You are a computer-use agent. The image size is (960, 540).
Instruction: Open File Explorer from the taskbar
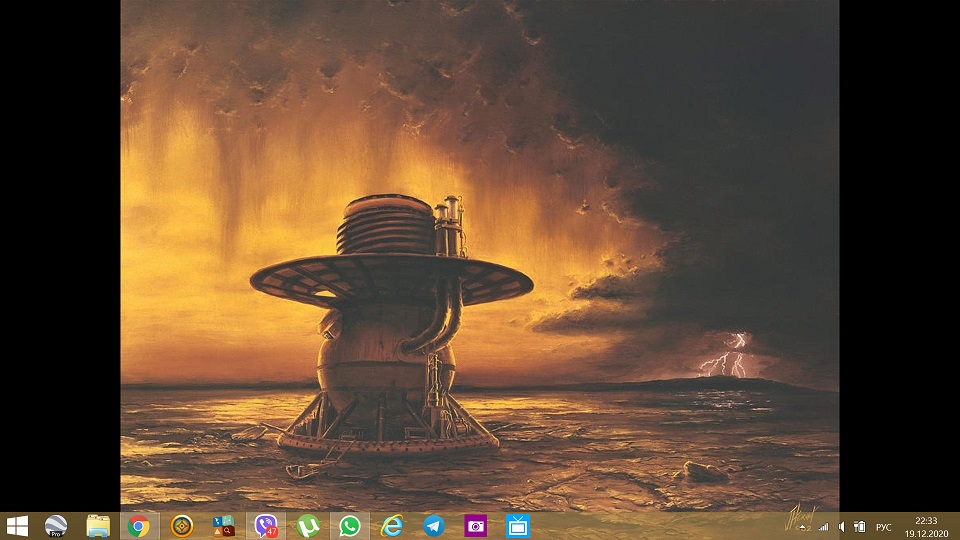click(x=98, y=526)
